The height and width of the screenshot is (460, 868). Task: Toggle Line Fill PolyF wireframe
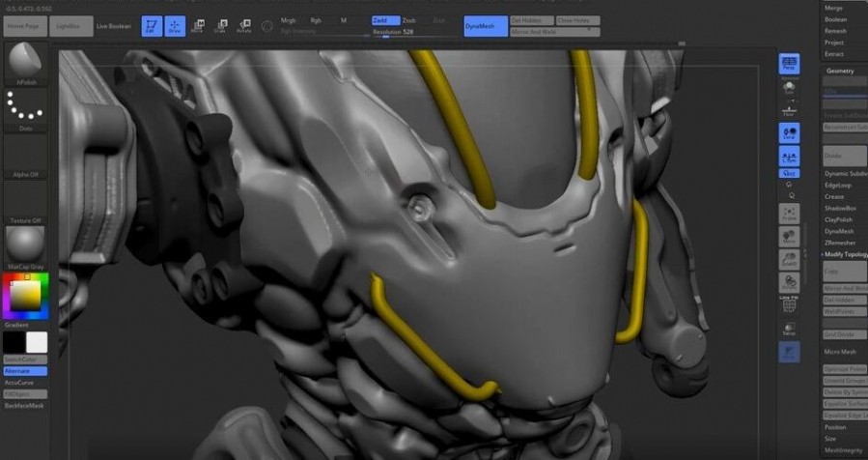[789, 304]
